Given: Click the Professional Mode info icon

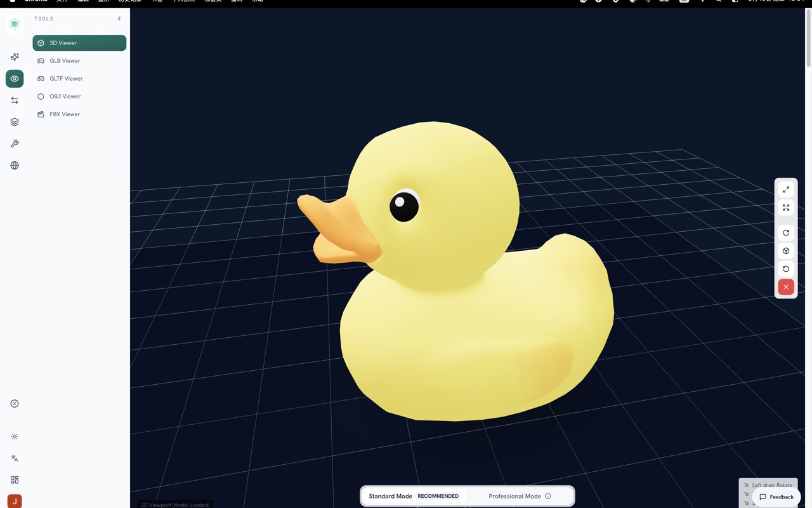Looking at the screenshot, I should pyautogui.click(x=548, y=497).
